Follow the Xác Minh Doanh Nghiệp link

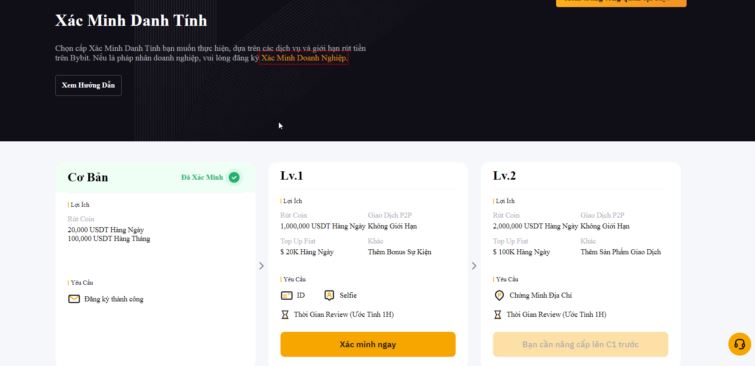tap(304, 58)
